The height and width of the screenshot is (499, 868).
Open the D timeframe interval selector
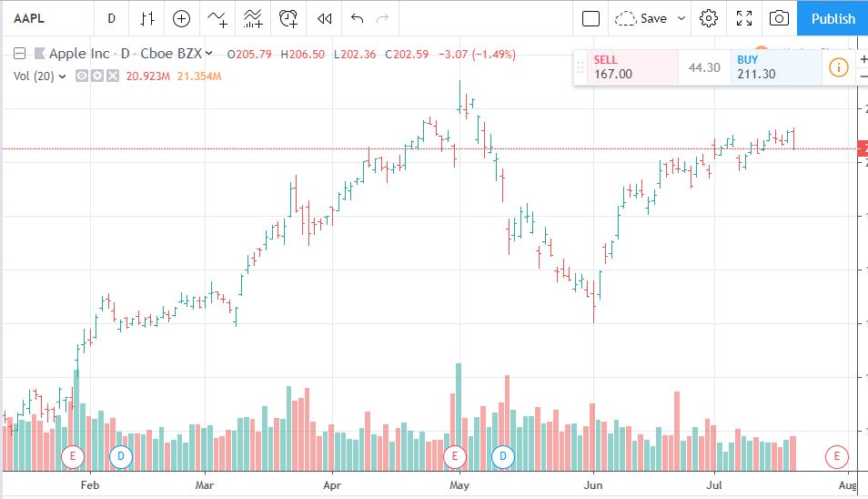(111, 18)
